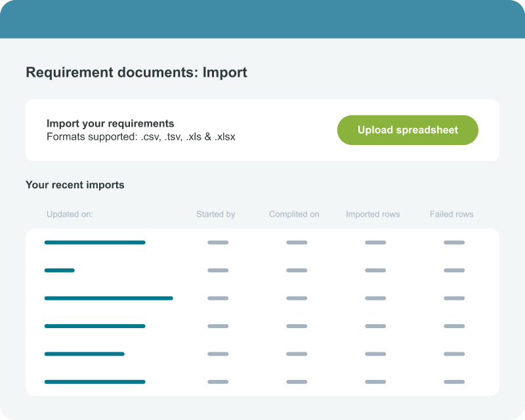Viewport: 525px width, 420px height.
Task: Open the fourth recent import entry
Action: coord(94,325)
